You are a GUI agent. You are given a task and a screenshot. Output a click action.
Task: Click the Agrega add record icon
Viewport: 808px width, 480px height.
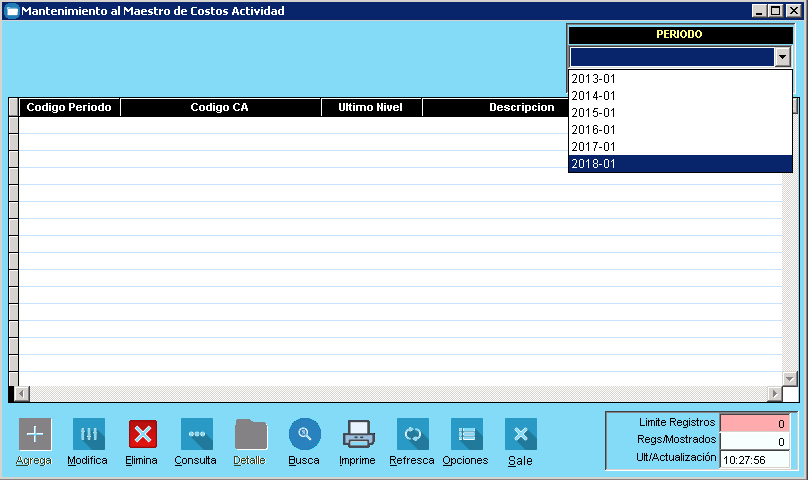tap(35, 434)
